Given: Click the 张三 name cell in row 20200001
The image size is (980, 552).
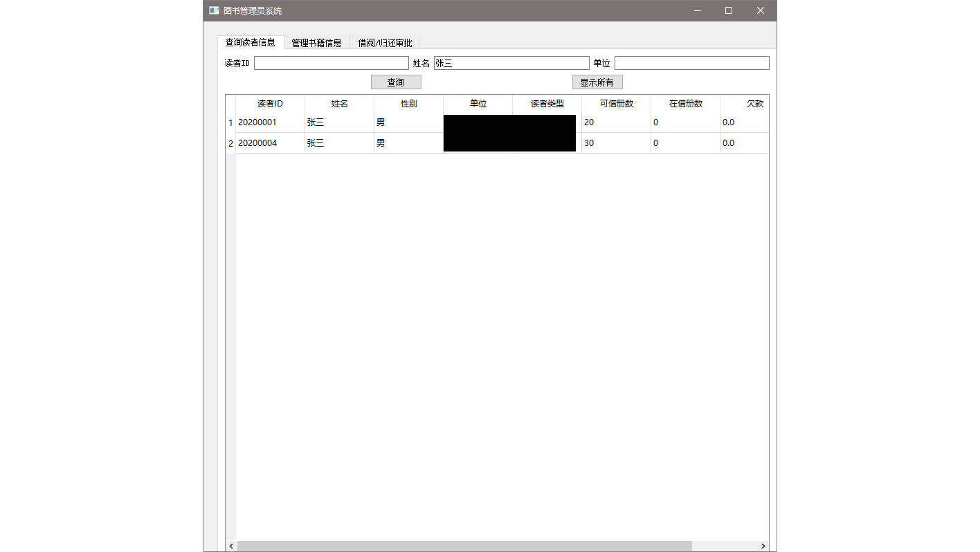Looking at the screenshot, I should (340, 122).
